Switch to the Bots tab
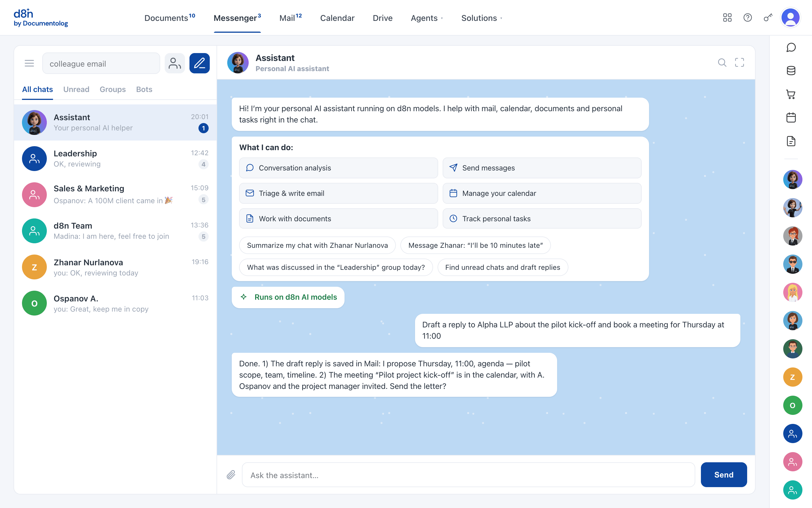The height and width of the screenshot is (508, 812). 144,89
